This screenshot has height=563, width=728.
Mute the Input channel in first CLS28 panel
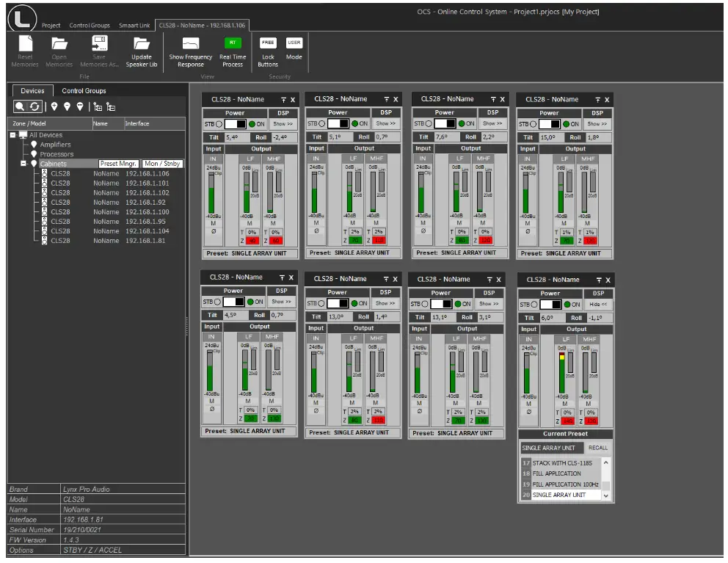[212, 223]
